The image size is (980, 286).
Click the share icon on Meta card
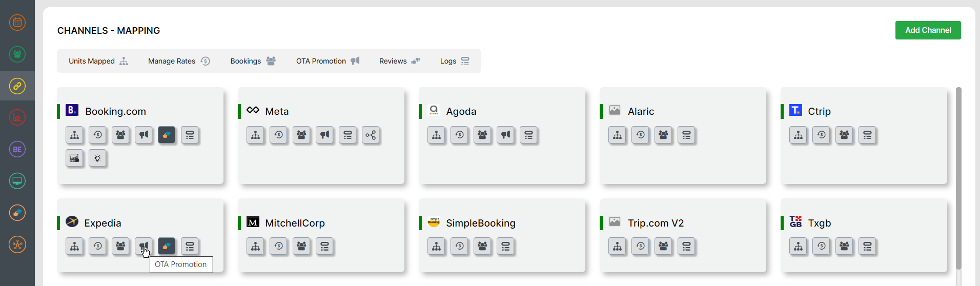[371, 135]
